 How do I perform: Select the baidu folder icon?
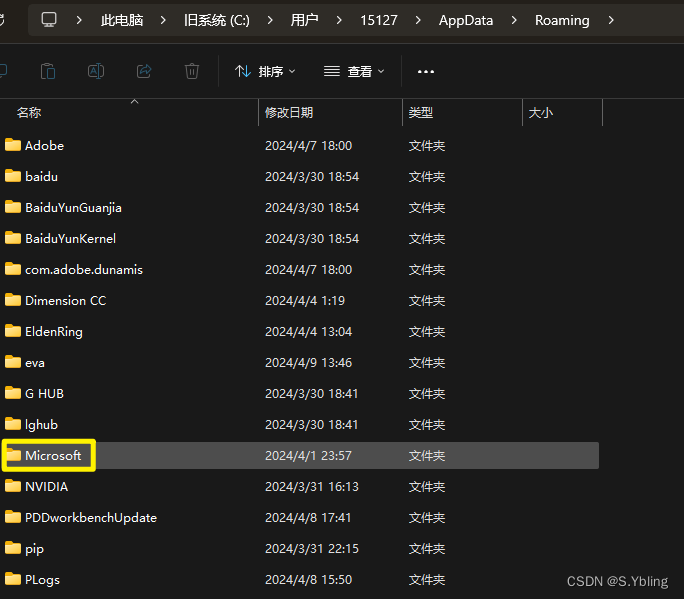coord(13,176)
